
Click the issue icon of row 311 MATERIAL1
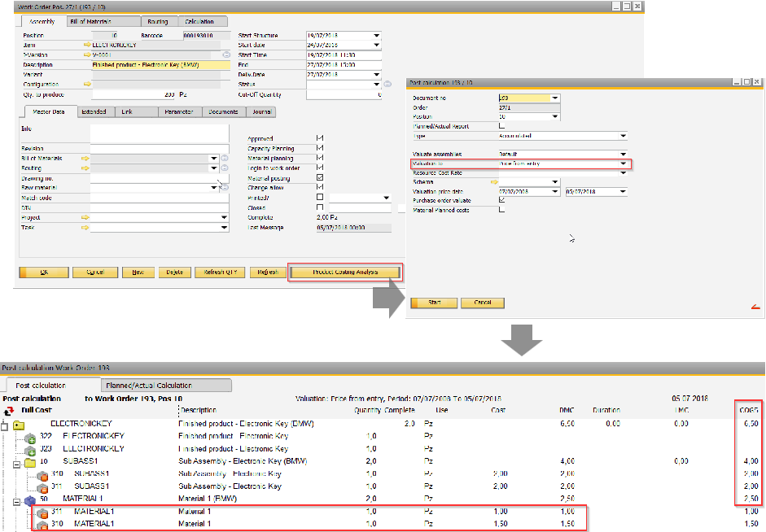coord(42,512)
